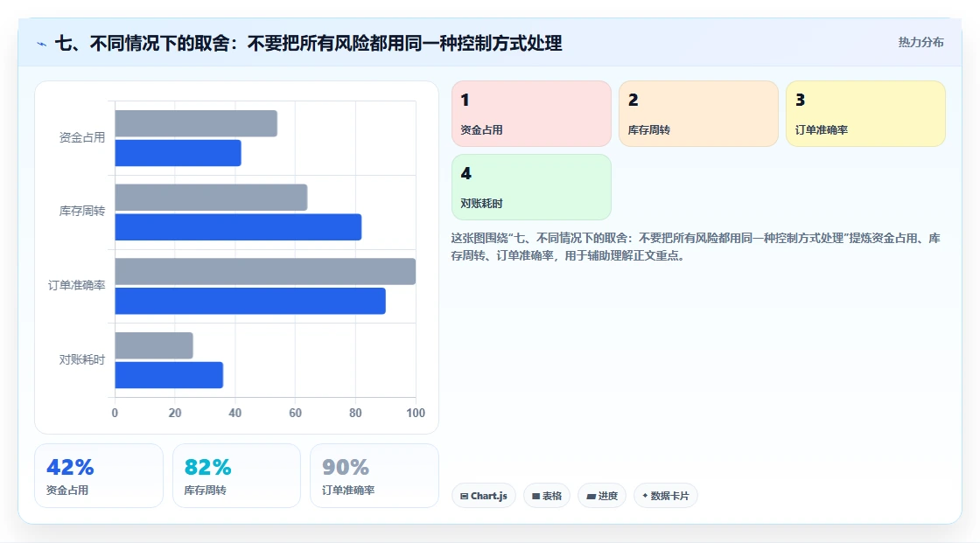Click the 数据卡片 tag
Screen dimensions: 980x543
(666, 496)
